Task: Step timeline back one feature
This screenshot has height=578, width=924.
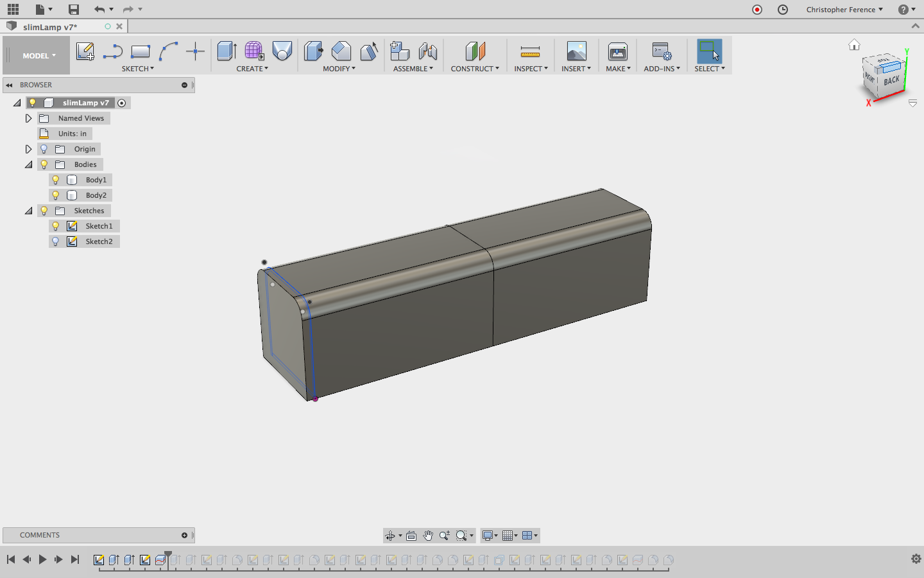Action: [x=26, y=559]
